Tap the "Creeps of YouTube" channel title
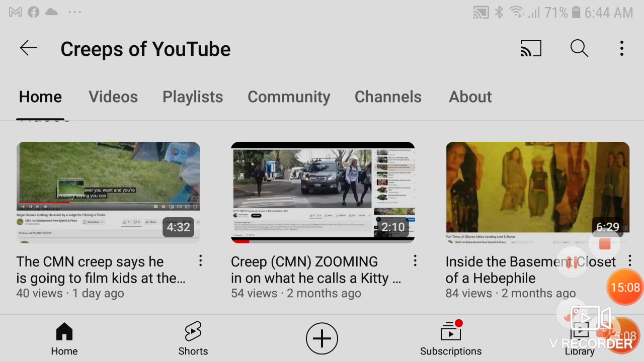The height and width of the screenshot is (362, 644). click(x=145, y=49)
